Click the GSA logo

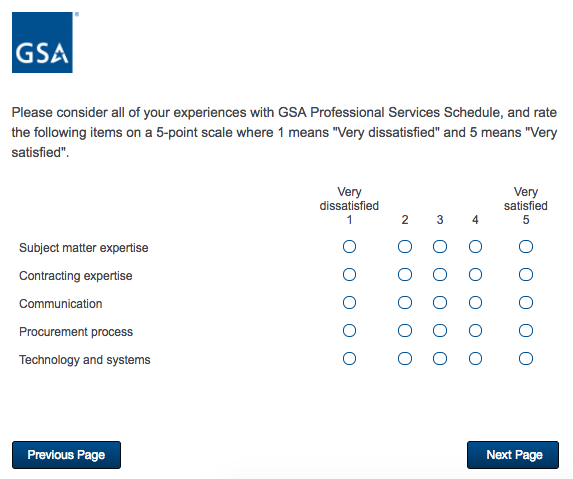click(x=42, y=42)
